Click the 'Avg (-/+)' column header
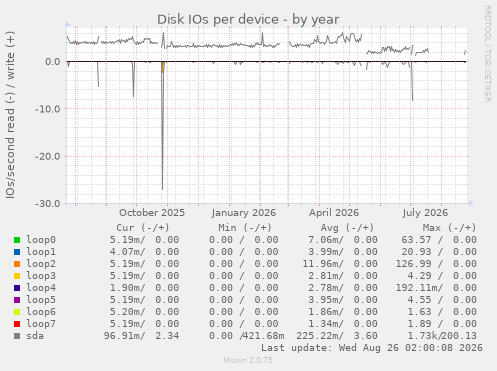 click(347, 228)
